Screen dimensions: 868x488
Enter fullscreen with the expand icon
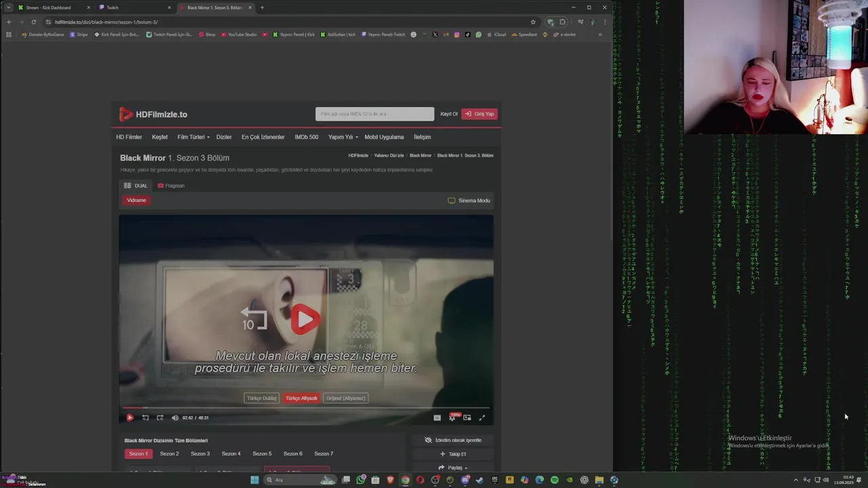point(482,418)
